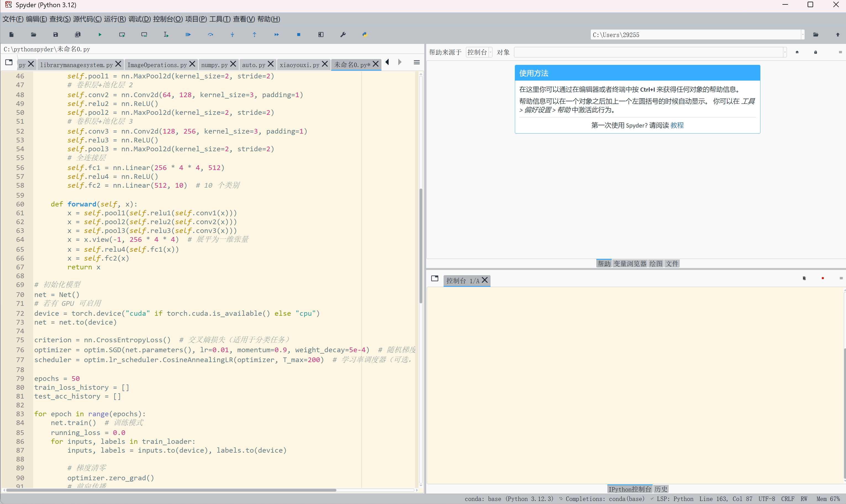Screen dimensions: 846x504
Task: Open the help source 控制台 dropdown
Action: pyautogui.click(x=479, y=52)
